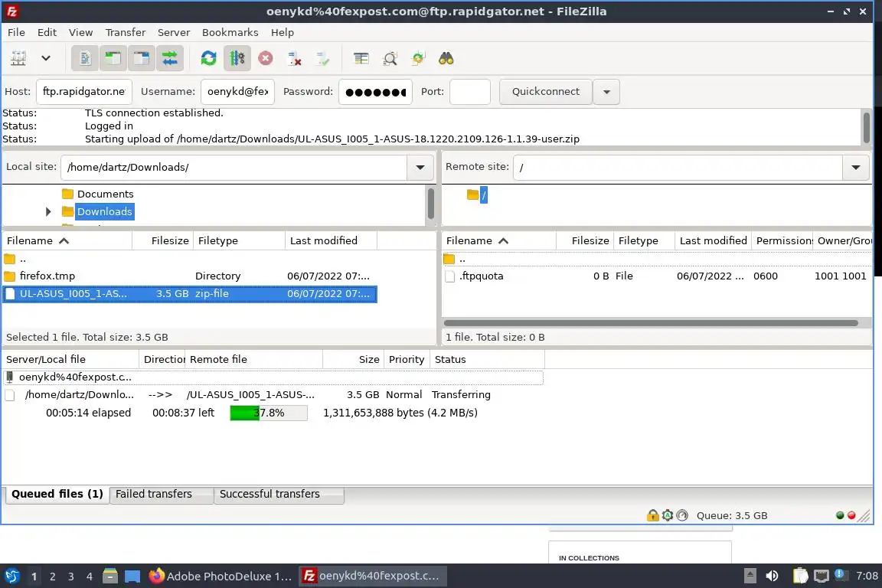Open the Site Manager icon
Viewport: 882px width, 588px height.
(x=18, y=58)
